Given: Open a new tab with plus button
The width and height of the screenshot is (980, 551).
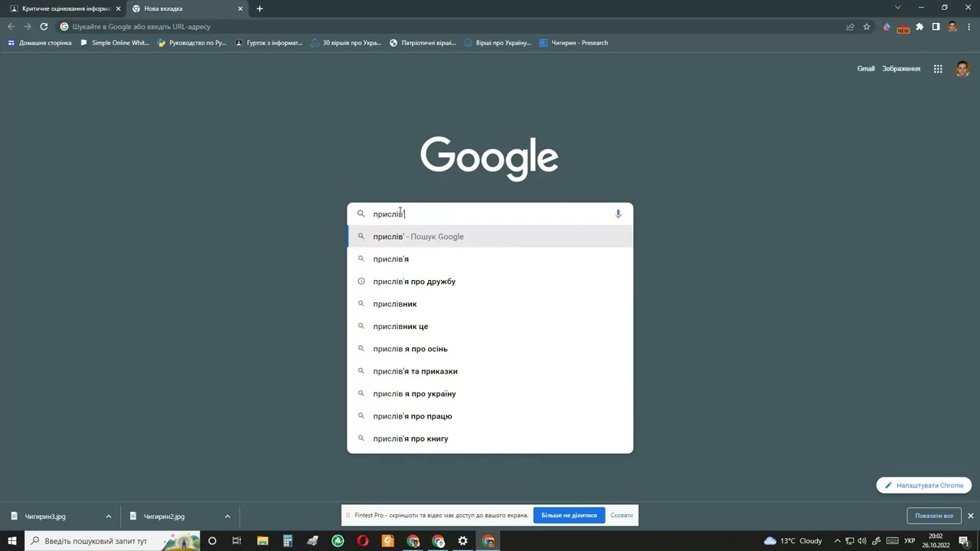Looking at the screenshot, I should 260,8.
